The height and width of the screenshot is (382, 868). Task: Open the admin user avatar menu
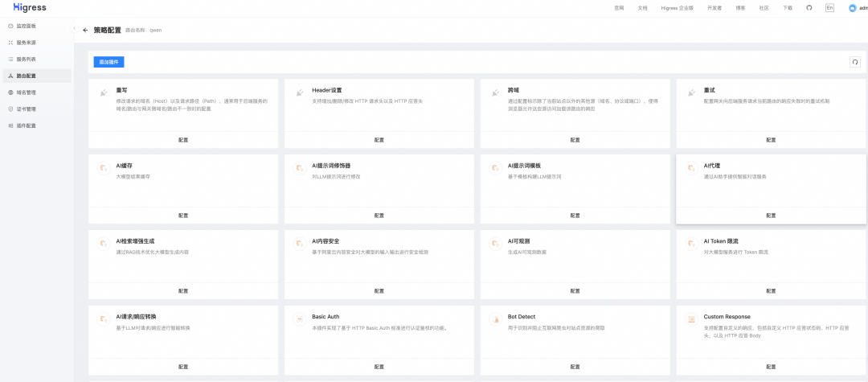[853, 8]
